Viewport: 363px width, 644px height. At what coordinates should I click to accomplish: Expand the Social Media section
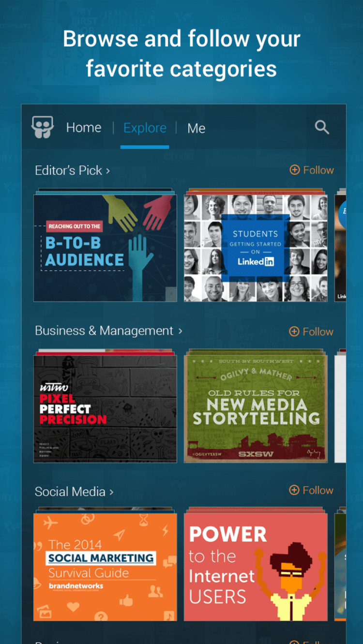point(74,492)
